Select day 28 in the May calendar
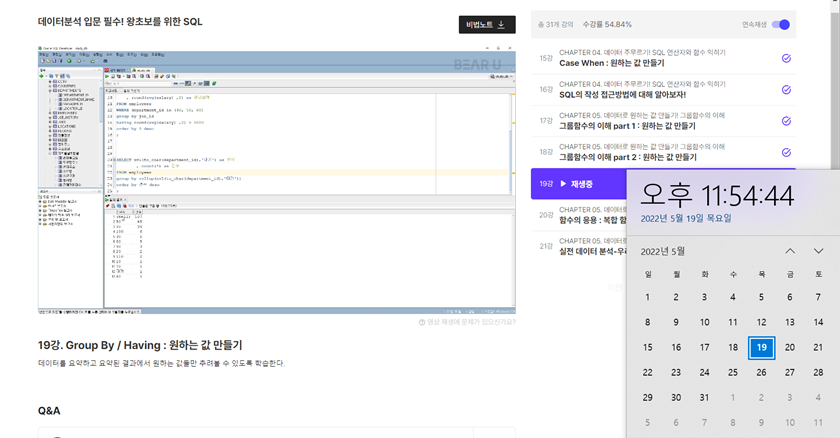 click(x=818, y=373)
